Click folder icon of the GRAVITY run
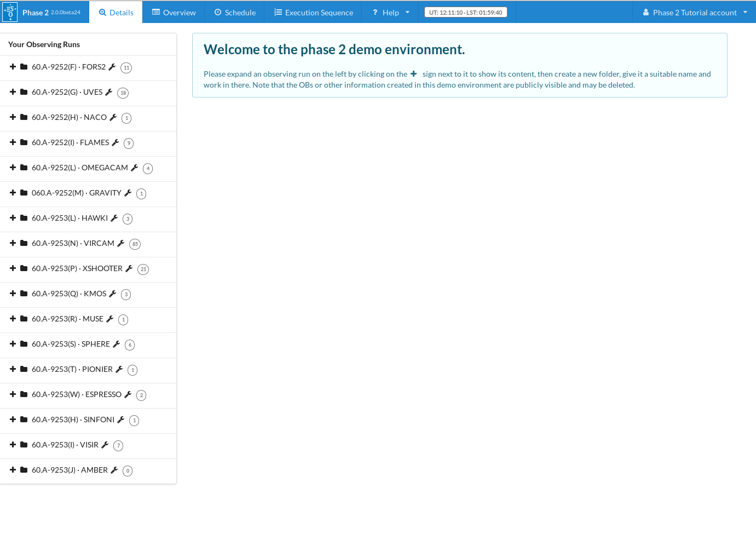The image size is (756, 534). [24, 193]
